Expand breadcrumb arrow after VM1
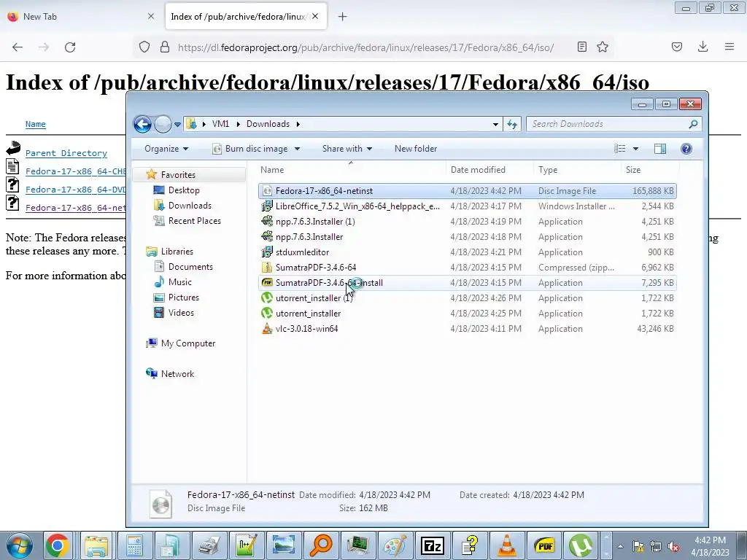Screen dimensions: 747x560 (x=239, y=124)
